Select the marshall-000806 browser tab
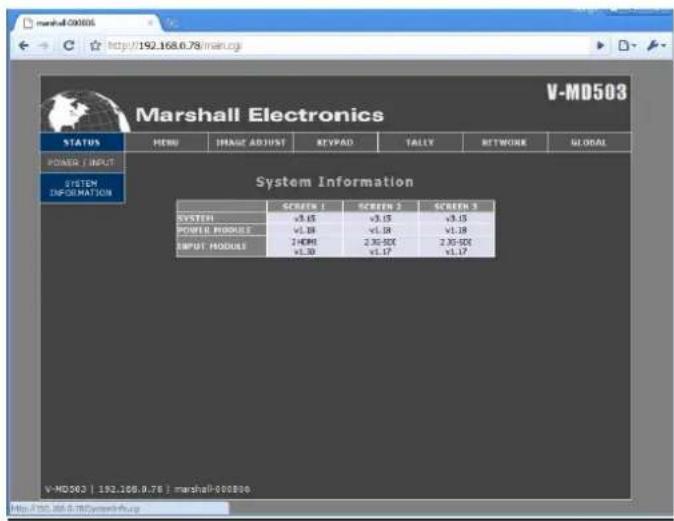674x521 pixels. pyautogui.click(x=86, y=23)
